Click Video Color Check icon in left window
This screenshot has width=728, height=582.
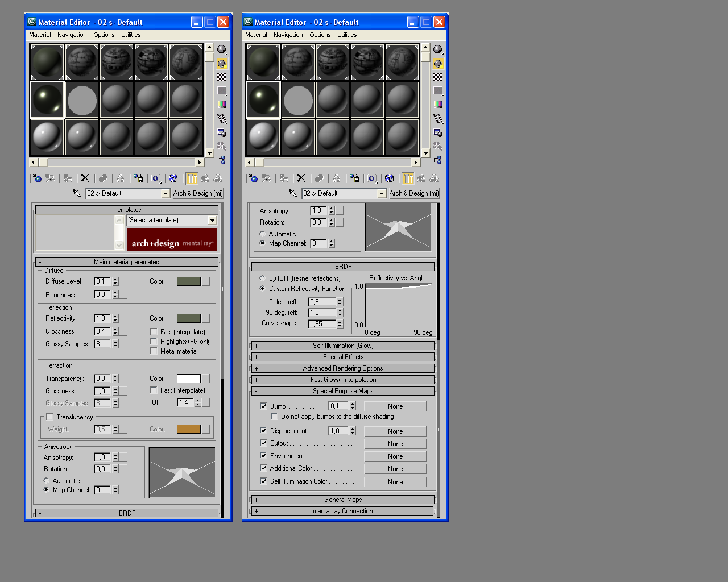click(222, 104)
